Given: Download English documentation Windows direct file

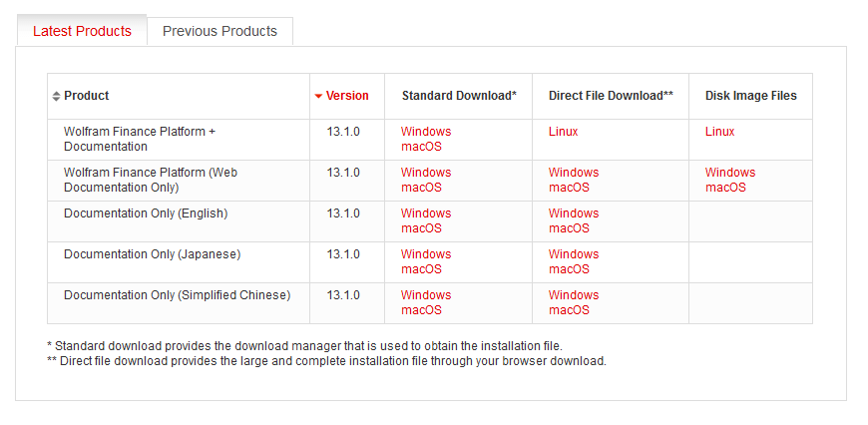Looking at the screenshot, I should 574,213.
